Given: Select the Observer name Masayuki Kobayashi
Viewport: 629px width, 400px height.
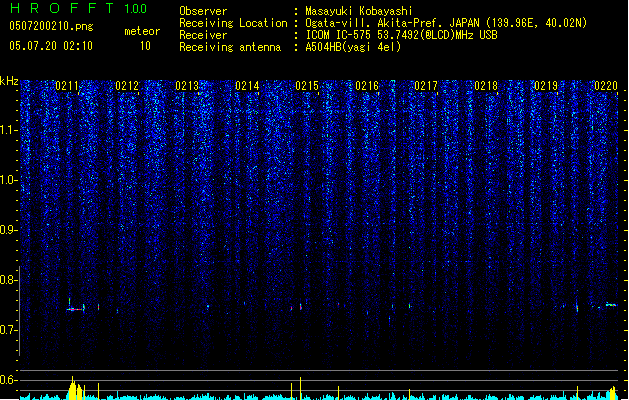Looking at the screenshot, I should [359, 11].
